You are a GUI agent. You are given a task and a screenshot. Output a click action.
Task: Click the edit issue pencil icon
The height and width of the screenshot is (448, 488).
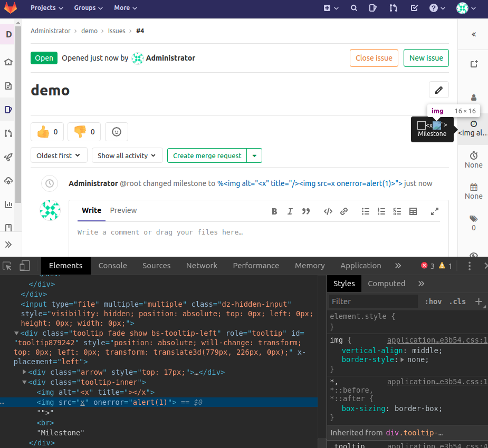[438, 90]
